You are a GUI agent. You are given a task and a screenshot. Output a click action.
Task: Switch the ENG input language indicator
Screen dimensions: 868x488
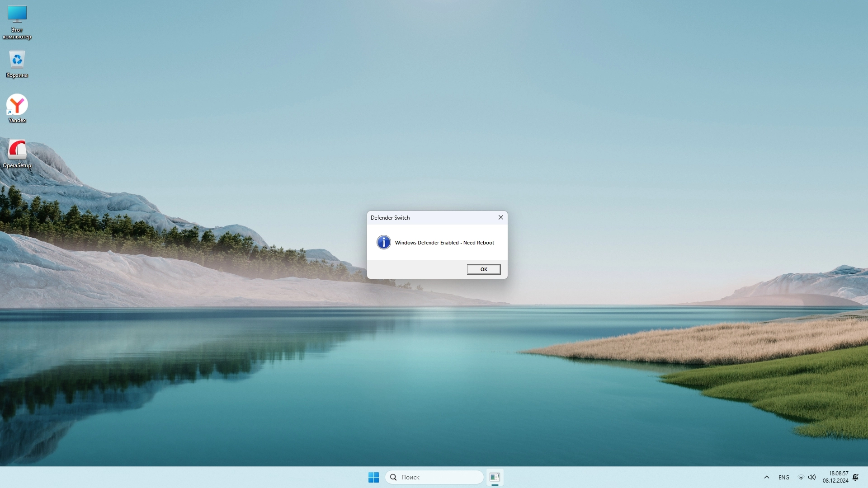(x=783, y=477)
